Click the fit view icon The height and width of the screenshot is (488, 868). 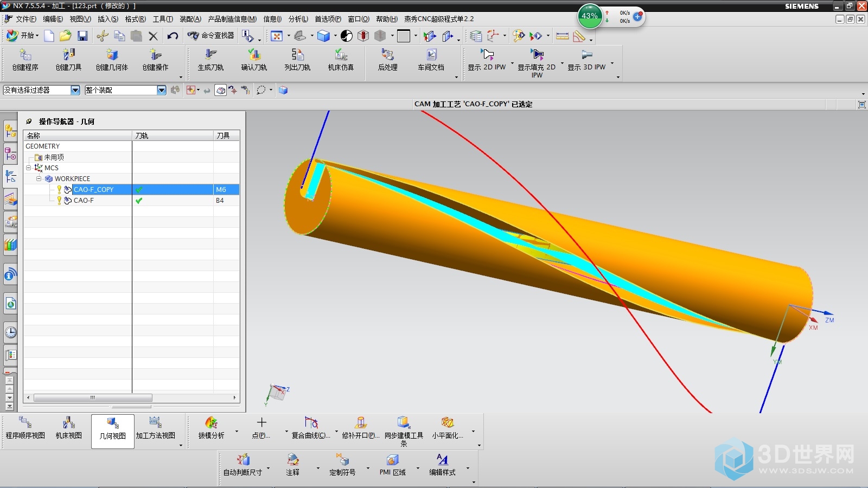coord(277,36)
